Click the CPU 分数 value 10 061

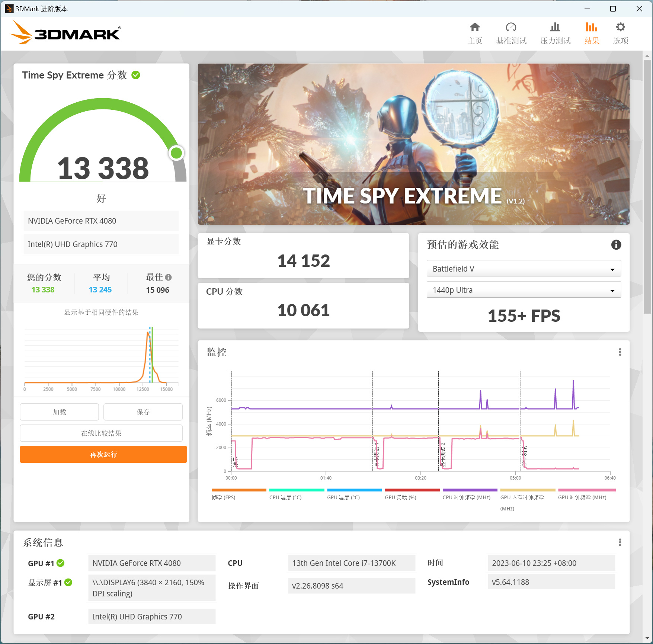[x=304, y=310]
